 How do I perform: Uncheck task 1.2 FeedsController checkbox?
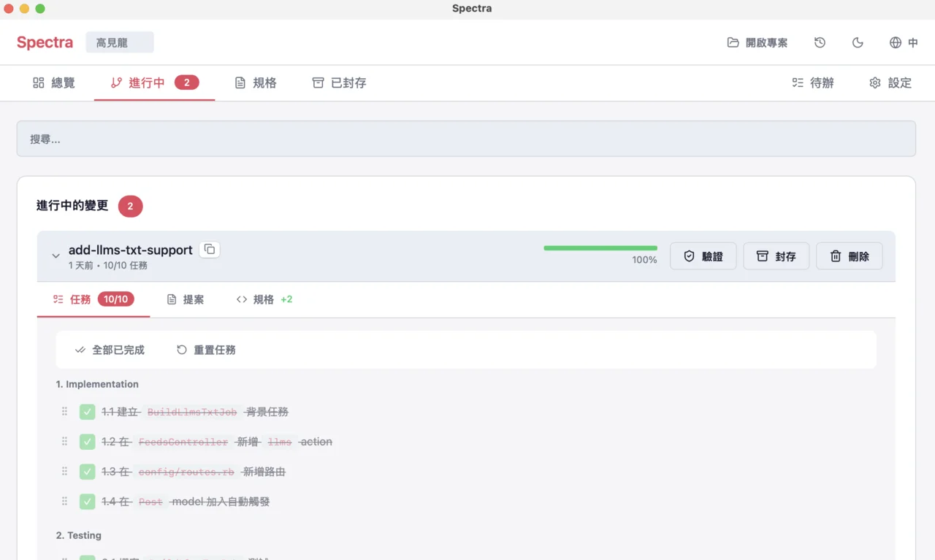tap(88, 442)
